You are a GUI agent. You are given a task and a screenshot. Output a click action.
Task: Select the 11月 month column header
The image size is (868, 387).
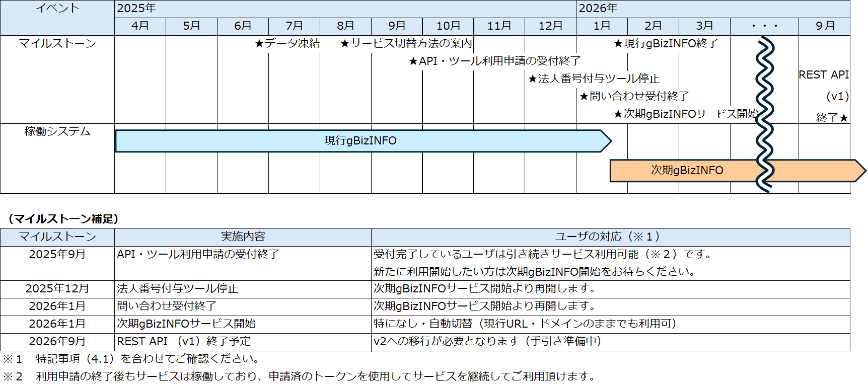(499, 26)
